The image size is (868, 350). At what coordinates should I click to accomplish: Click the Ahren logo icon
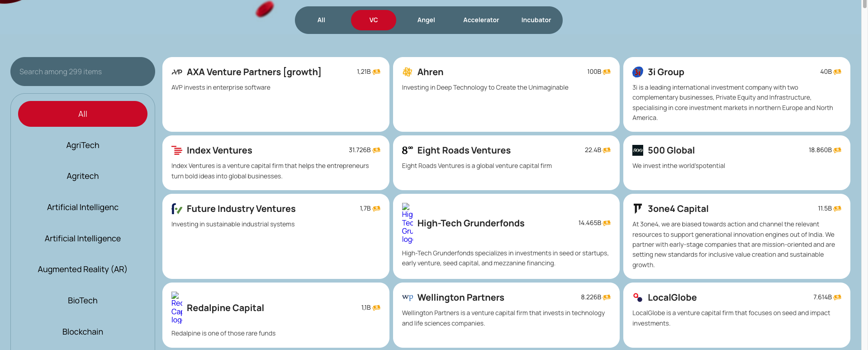coord(408,72)
